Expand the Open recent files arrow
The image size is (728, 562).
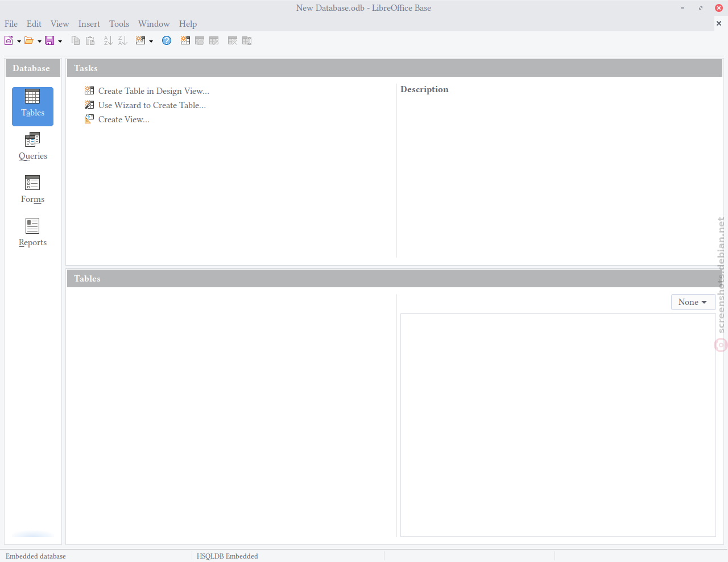(39, 41)
